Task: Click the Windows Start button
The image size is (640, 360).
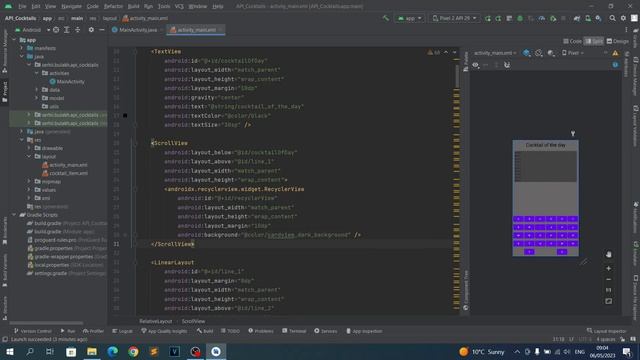Action: coord(9,351)
